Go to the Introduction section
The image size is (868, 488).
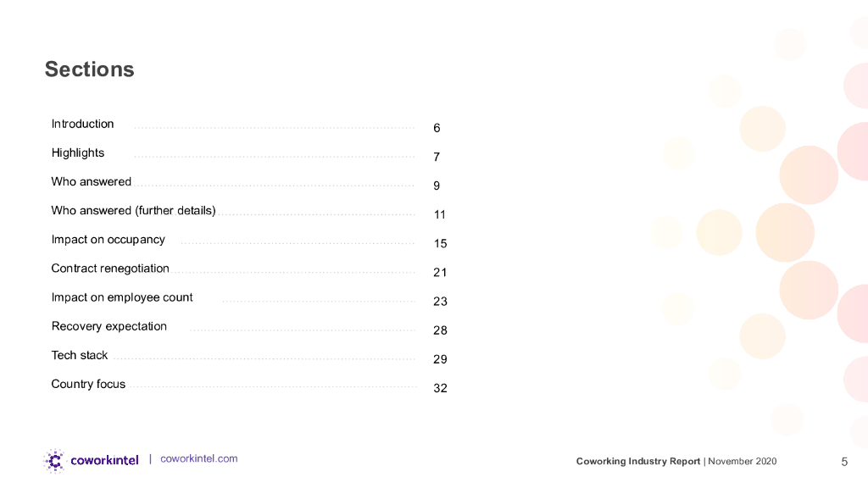82,124
